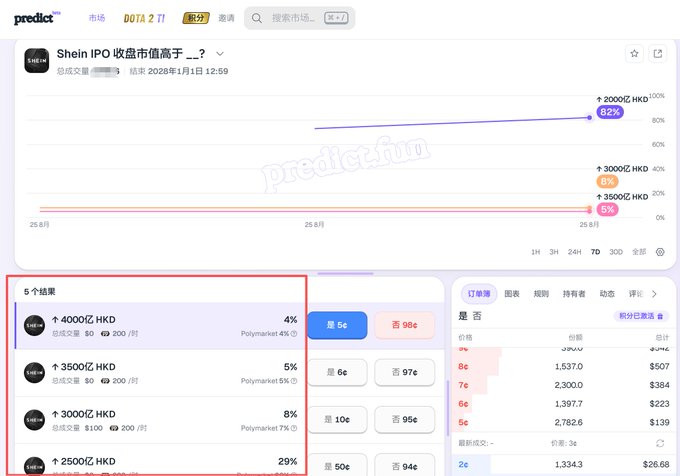Screen dimensions: 680x476
Task: Switch to the 评论 comments tab
Action: 636,294
